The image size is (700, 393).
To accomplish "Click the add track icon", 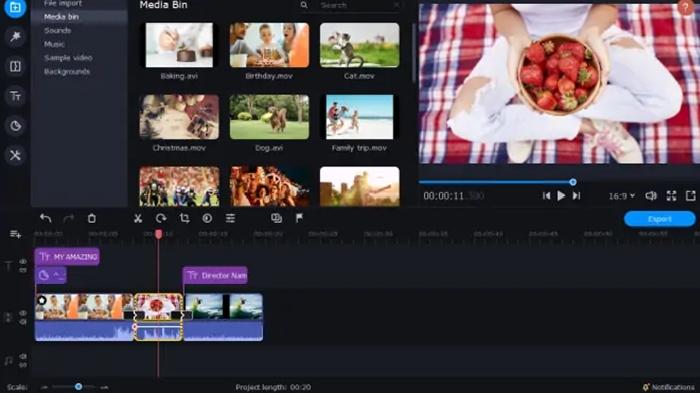I will [x=15, y=234].
